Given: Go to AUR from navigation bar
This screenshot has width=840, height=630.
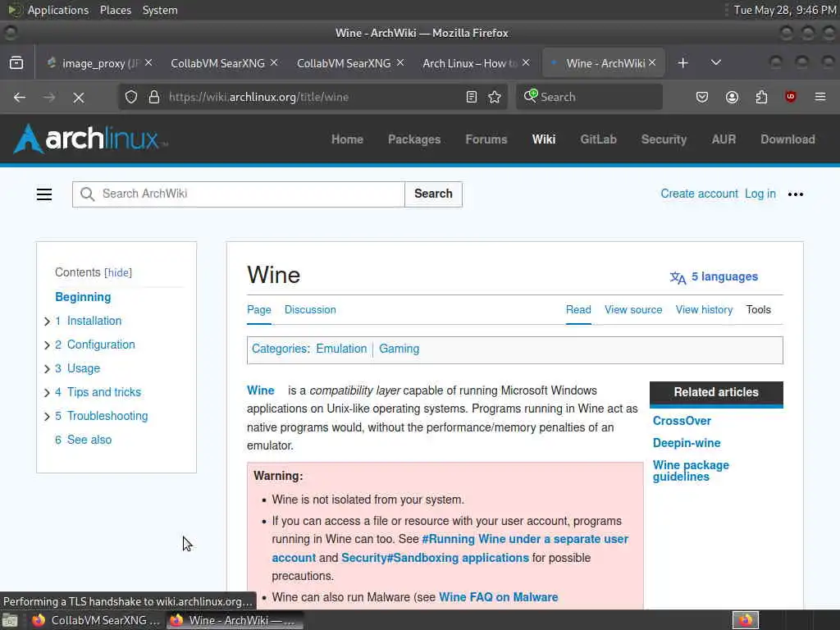Looking at the screenshot, I should tap(724, 139).
